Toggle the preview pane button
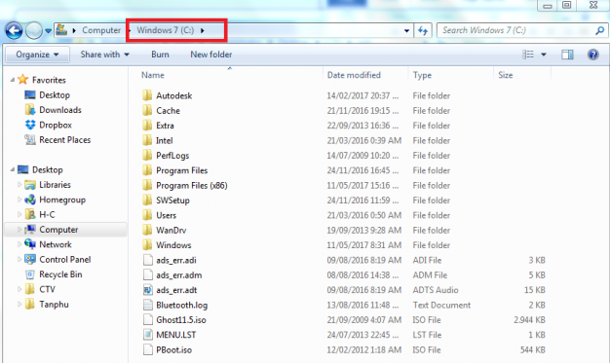Image resolution: width=610 pixels, height=364 pixels. [567, 55]
